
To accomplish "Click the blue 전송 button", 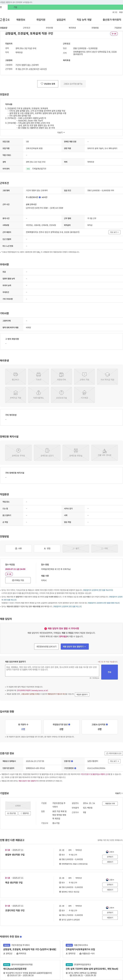I will 109,672.
